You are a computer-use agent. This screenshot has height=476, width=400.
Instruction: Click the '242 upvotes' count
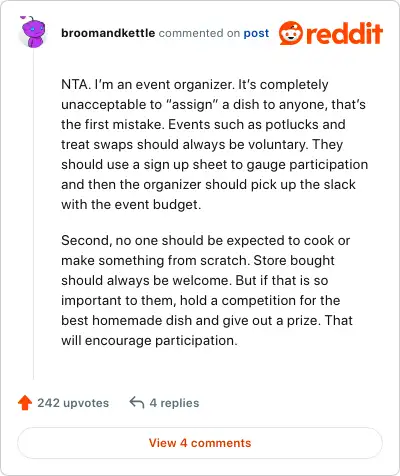(73, 403)
